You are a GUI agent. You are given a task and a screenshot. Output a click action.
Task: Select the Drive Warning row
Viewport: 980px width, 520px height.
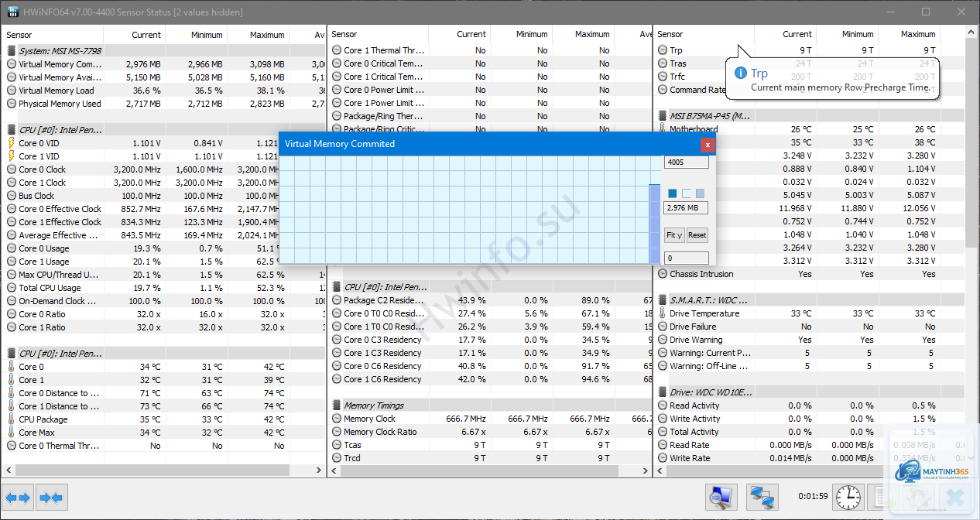810,340
